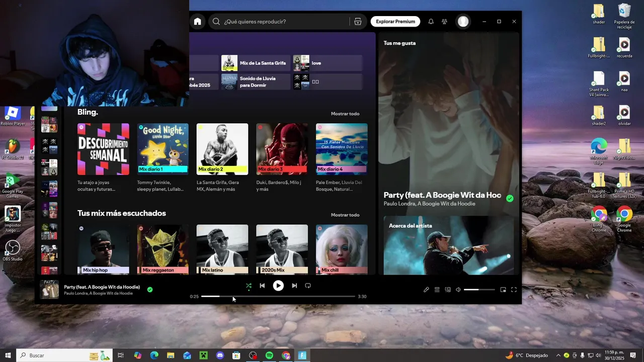Skip to the previous track
The image size is (644, 362).
click(x=262, y=286)
